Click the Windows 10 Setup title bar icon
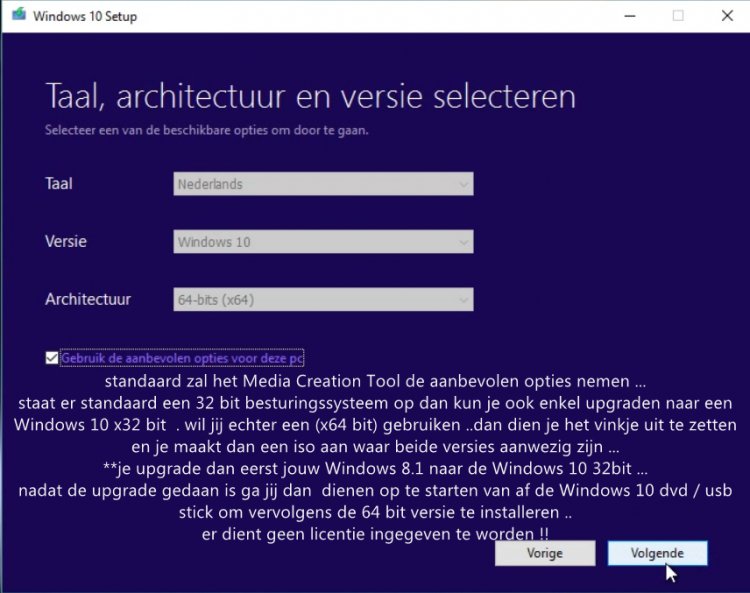 tap(17, 16)
